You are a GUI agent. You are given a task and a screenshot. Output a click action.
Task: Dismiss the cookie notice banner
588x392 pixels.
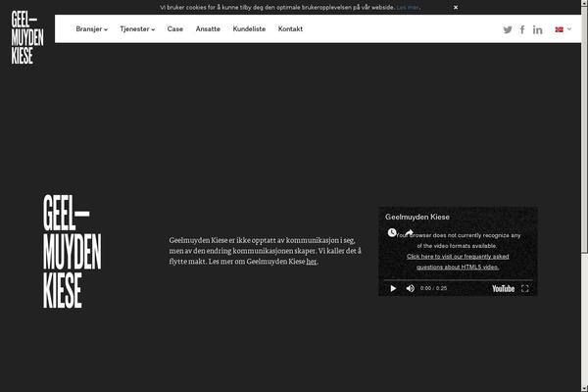(x=456, y=7)
